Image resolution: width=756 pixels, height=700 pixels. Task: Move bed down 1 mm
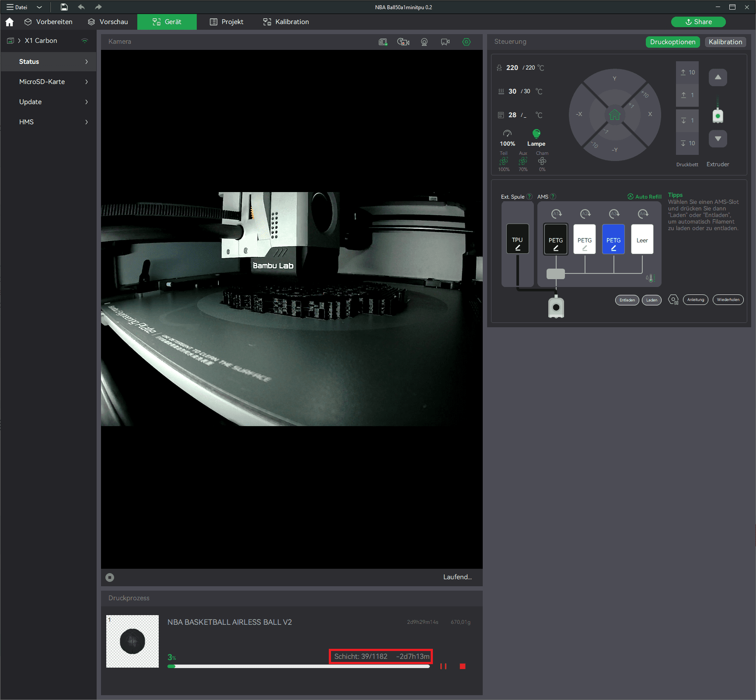click(687, 120)
